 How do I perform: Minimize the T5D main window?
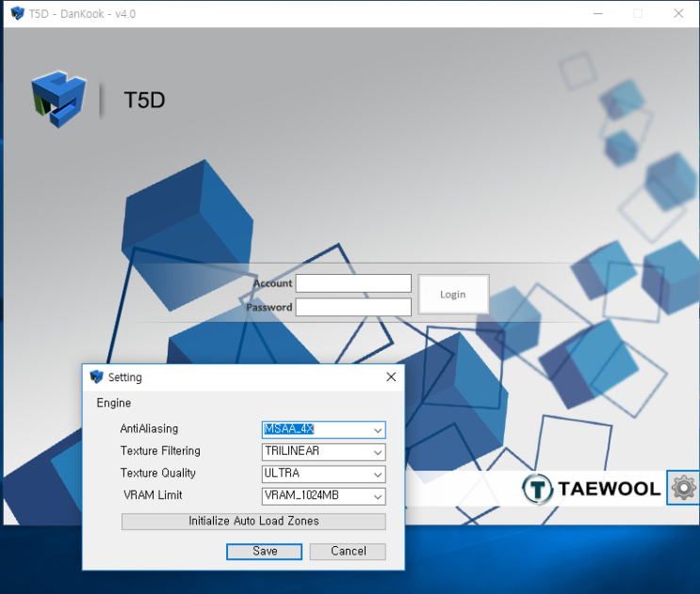click(597, 14)
